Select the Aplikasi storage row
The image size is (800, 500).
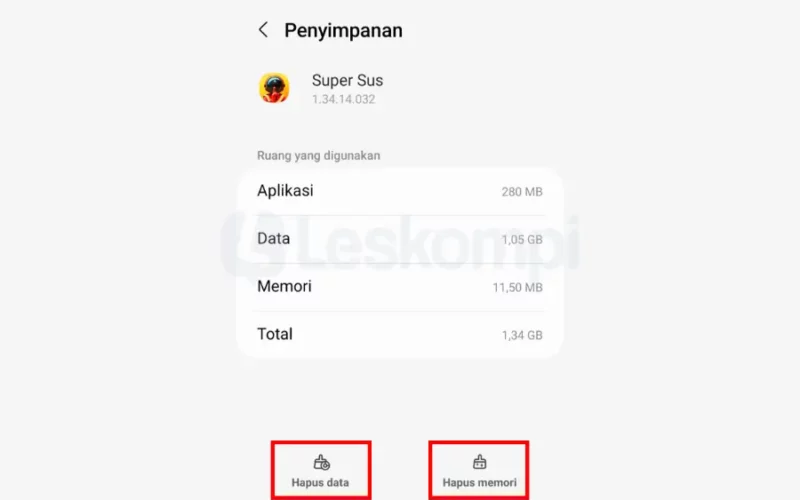tap(400, 191)
